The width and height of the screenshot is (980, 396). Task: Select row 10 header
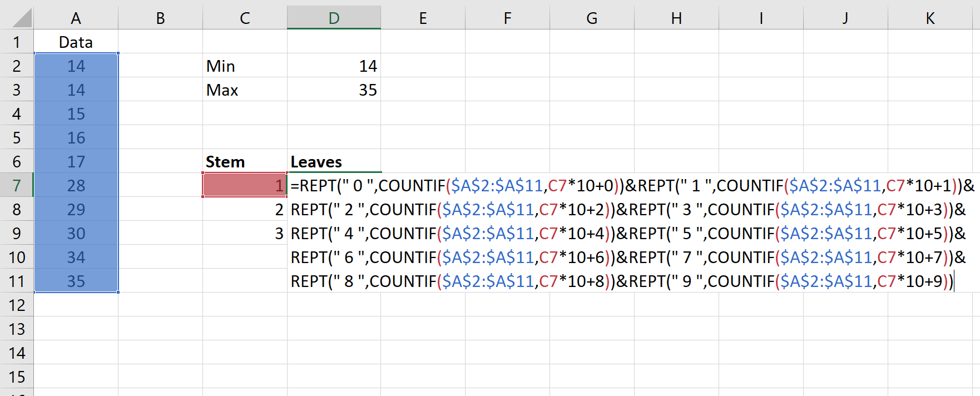point(17,257)
